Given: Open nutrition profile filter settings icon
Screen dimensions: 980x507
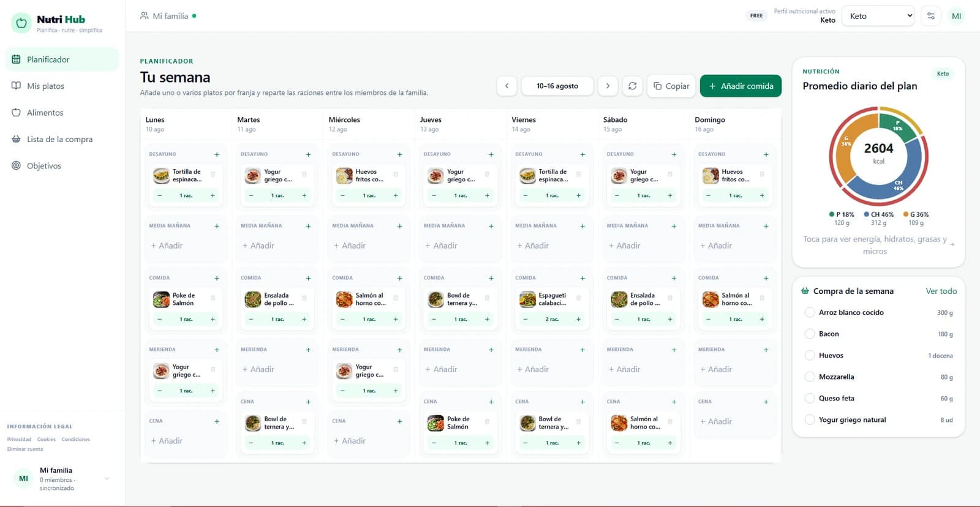Looking at the screenshot, I should [931, 16].
